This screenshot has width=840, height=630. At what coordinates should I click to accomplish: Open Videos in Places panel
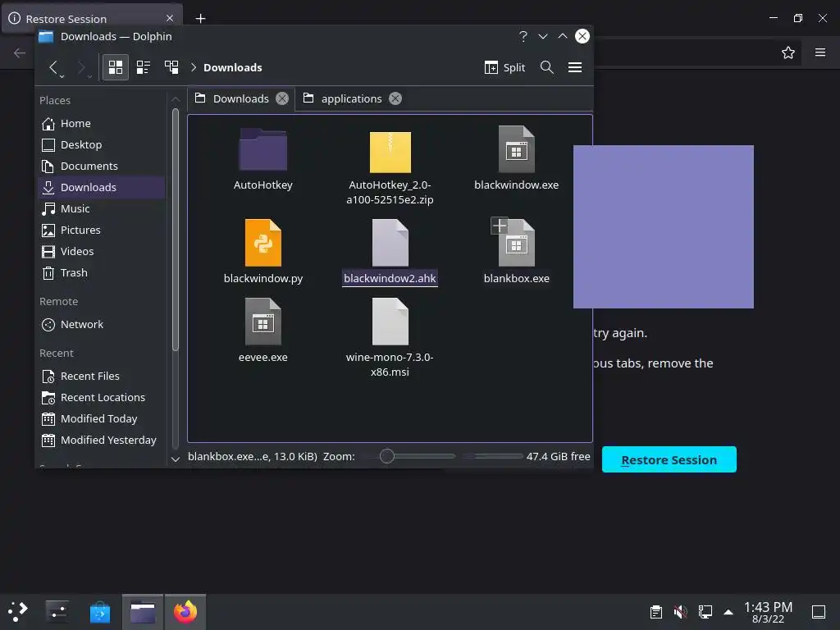(102, 251)
